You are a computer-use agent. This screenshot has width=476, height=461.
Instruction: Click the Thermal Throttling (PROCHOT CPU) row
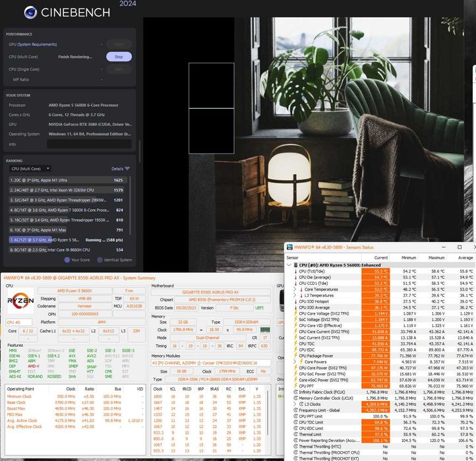(x=380, y=452)
